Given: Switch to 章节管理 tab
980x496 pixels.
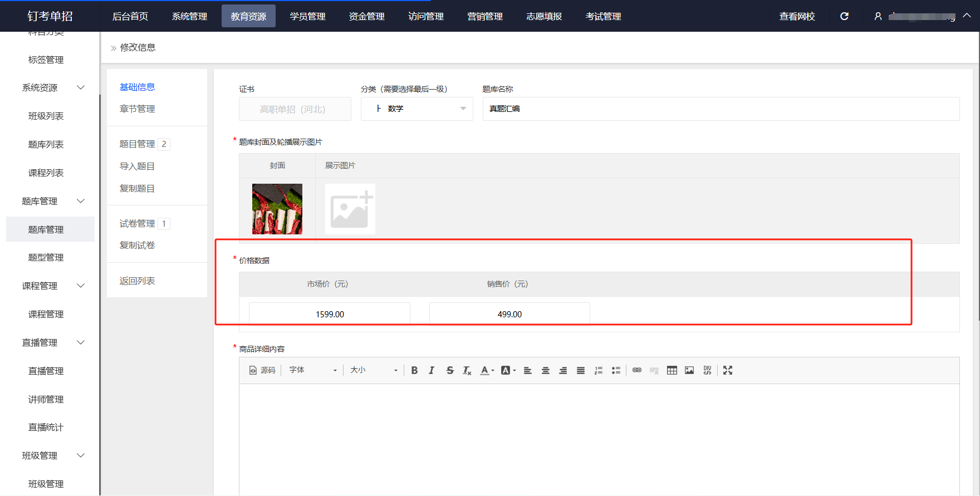Looking at the screenshot, I should pyautogui.click(x=137, y=109).
